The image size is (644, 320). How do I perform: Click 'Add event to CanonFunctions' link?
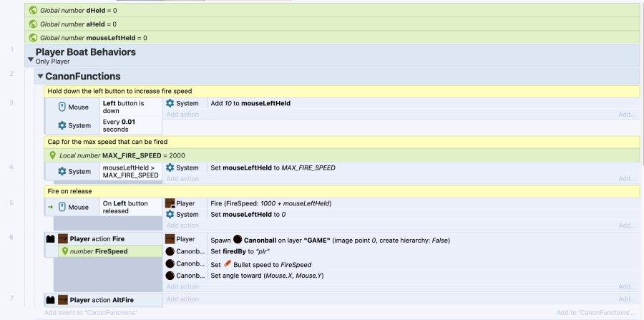(x=90, y=313)
